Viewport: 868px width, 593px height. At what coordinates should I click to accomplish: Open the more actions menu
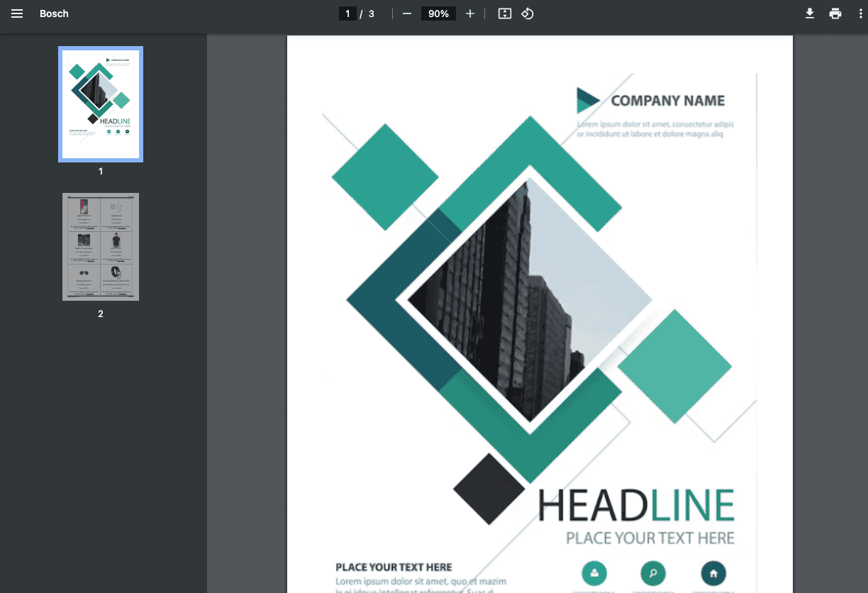click(x=861, y=13)
